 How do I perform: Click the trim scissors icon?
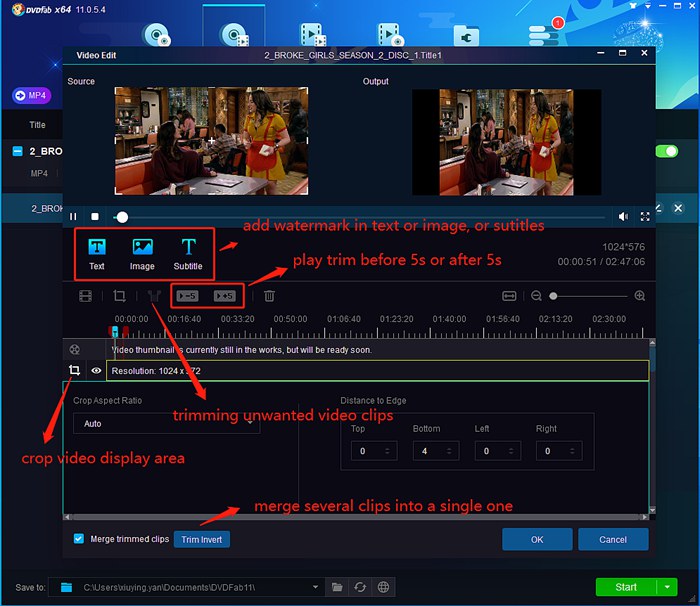153,296
